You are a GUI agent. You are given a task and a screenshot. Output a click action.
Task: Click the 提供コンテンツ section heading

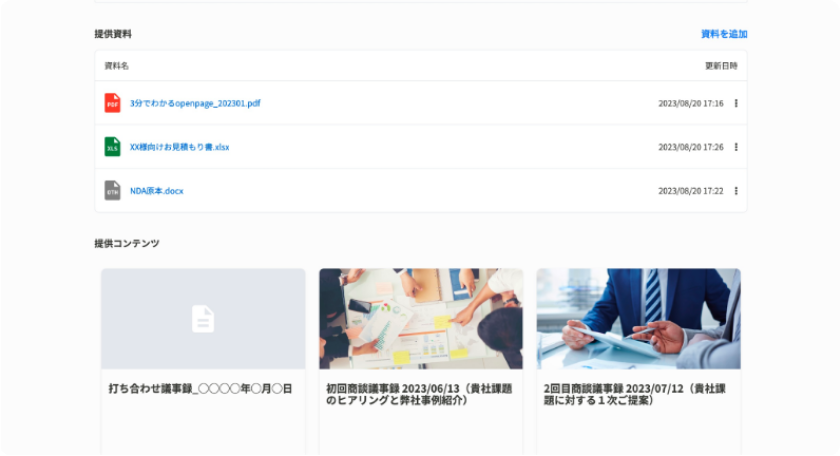[x=127, y=243]
